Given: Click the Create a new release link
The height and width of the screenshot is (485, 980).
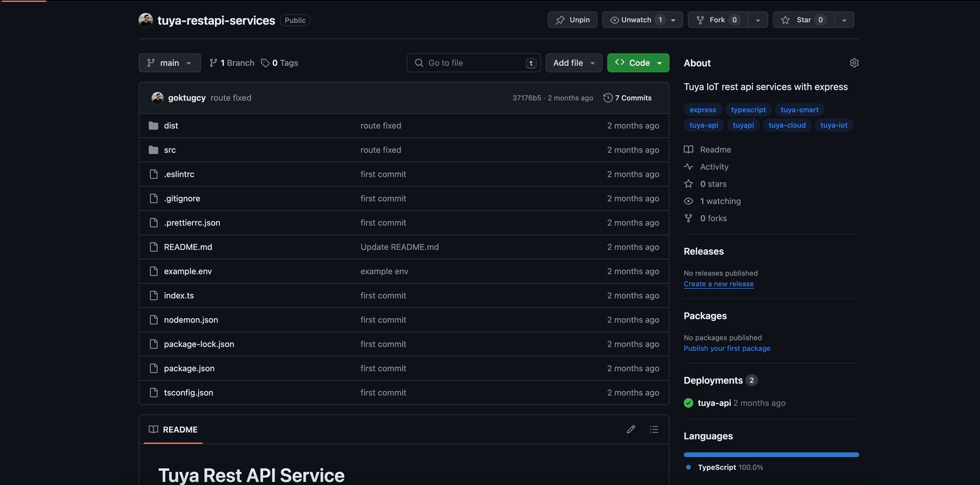Looking at the screenshot, I should [x=718, y=284].
